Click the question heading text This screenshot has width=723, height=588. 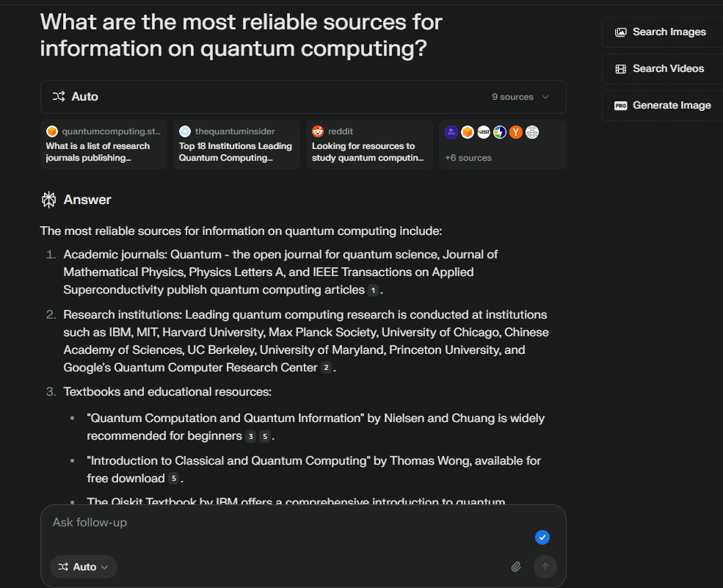tap(241, 35)
